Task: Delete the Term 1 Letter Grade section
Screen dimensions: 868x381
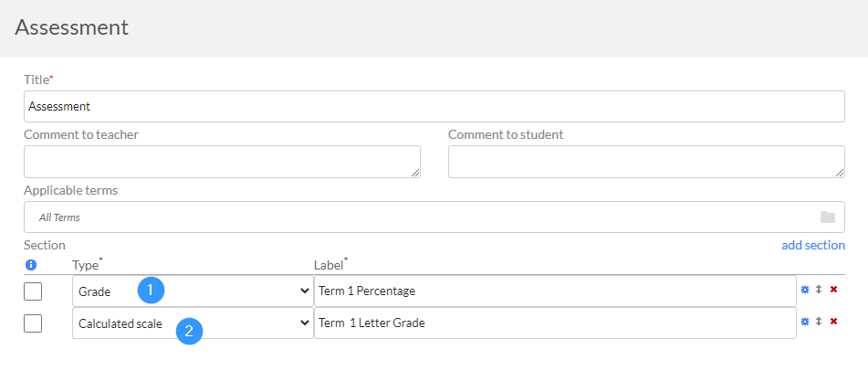Action: [x=833, y=322]
